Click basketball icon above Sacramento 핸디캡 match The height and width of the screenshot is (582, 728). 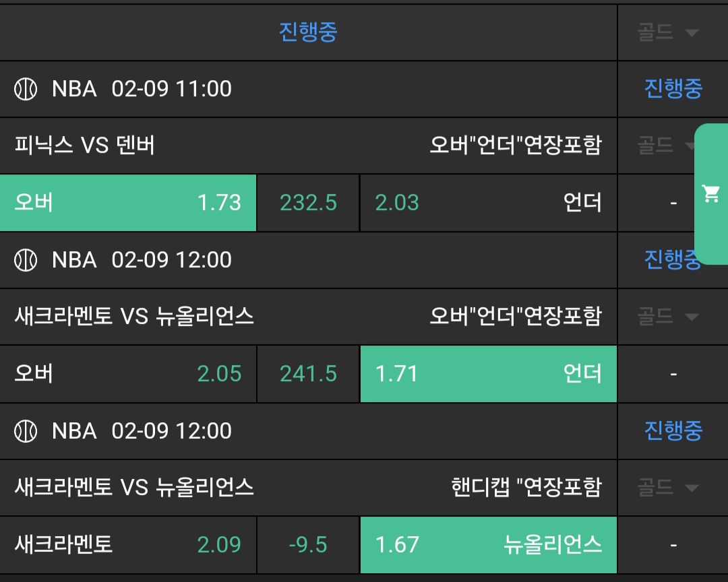click(x=26, y=431)
